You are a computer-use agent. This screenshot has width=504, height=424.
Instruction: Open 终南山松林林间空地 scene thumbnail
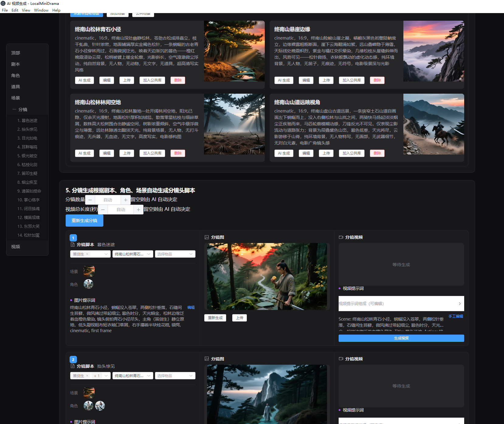pyautogui.click(x=234, y=124)
